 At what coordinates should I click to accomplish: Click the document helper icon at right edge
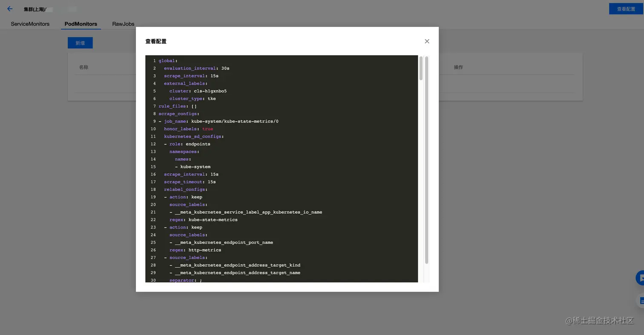641,301
